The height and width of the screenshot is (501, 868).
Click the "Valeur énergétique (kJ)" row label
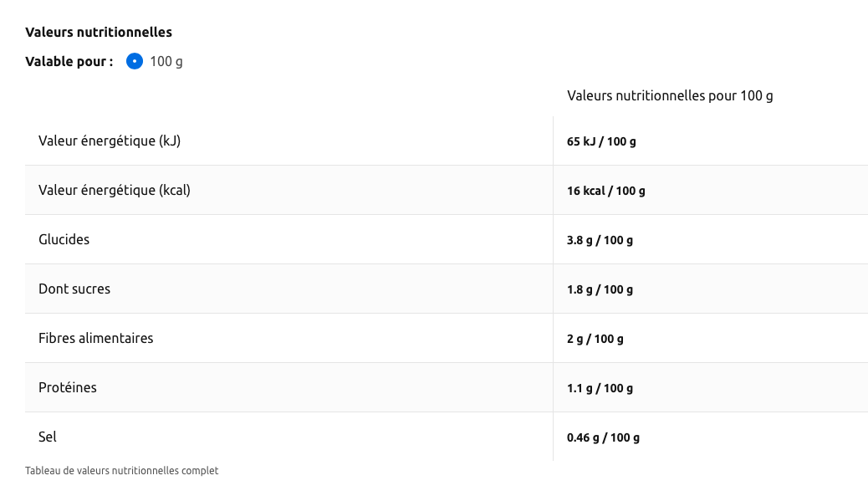pyautogui.click(x=110, y=141)
